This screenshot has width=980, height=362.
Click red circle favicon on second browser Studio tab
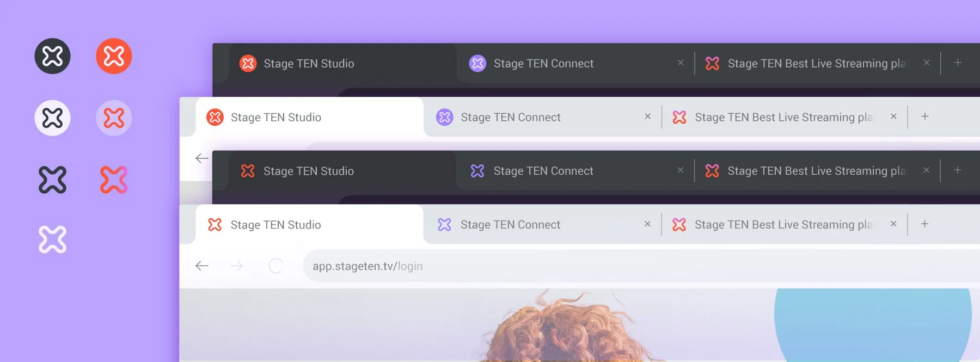point(215,117)
